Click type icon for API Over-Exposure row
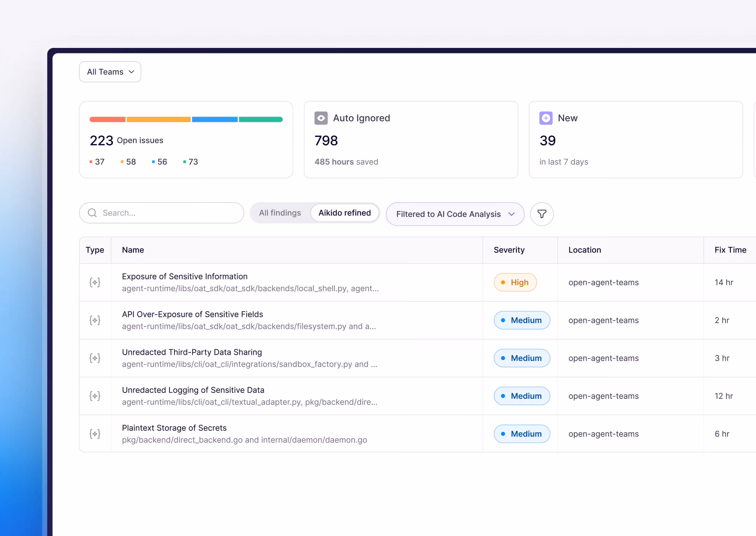The height and width of the screenshot is (536, 756). [95, 320]
